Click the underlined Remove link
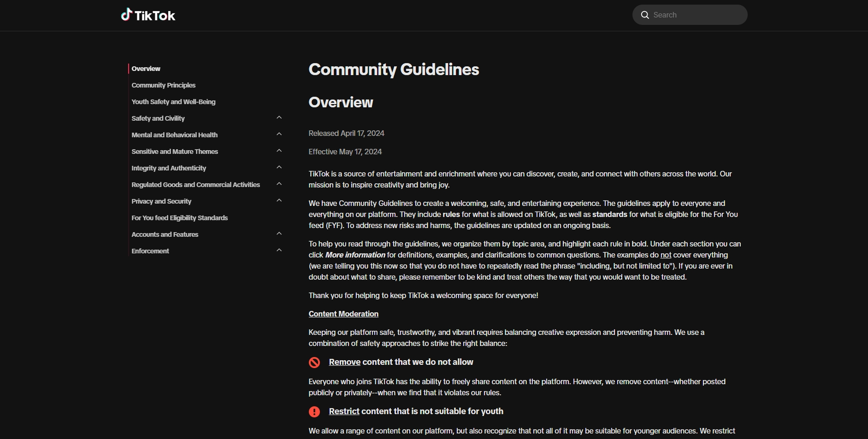The width and height of the screenshot is (868, 439). (x=344, y=362)
